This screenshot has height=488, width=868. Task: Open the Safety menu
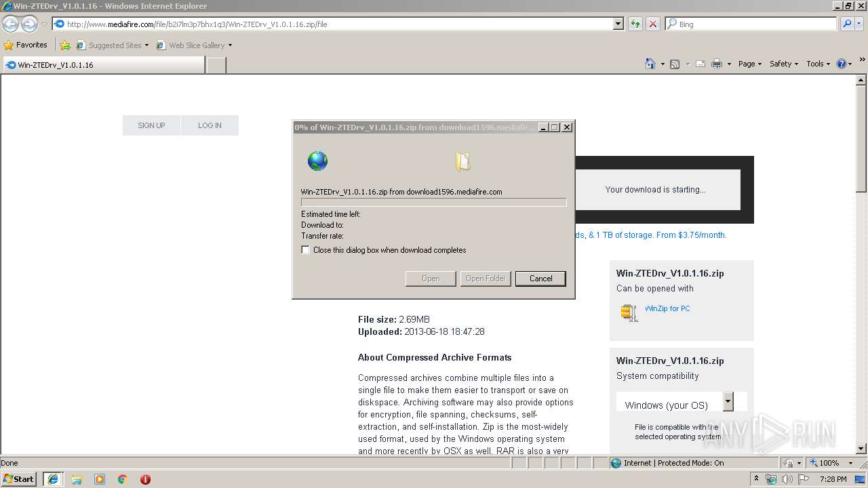tap(784, 64)
